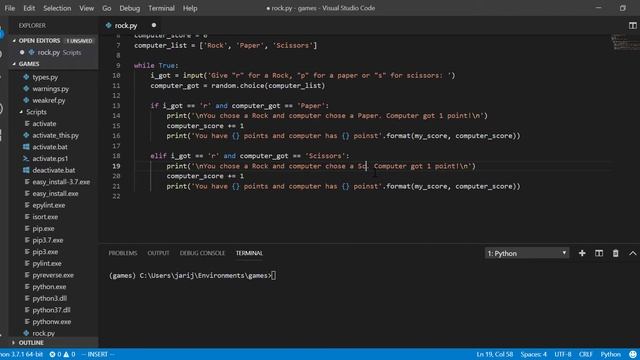Click PowerShell icon beside activate.ps1
Viewport: 640px width, 360px height.
pyautogui.click(x=26, y=159)
